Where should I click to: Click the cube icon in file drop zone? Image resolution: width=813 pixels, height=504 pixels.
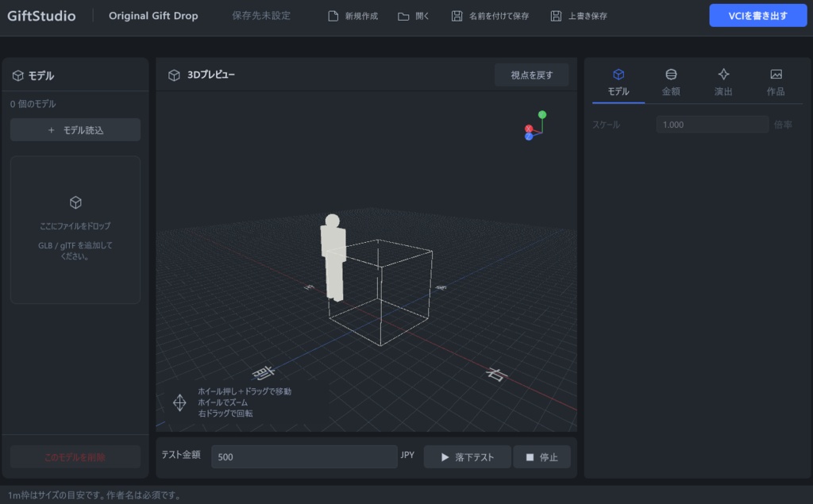coord(75,202)
